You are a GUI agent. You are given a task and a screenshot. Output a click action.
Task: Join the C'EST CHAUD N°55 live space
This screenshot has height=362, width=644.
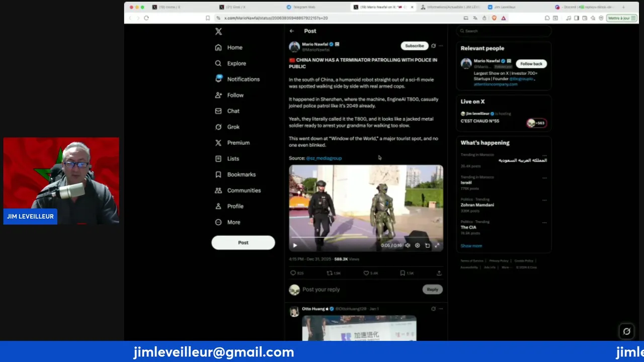pyautogui.click(x=480, y=121)
